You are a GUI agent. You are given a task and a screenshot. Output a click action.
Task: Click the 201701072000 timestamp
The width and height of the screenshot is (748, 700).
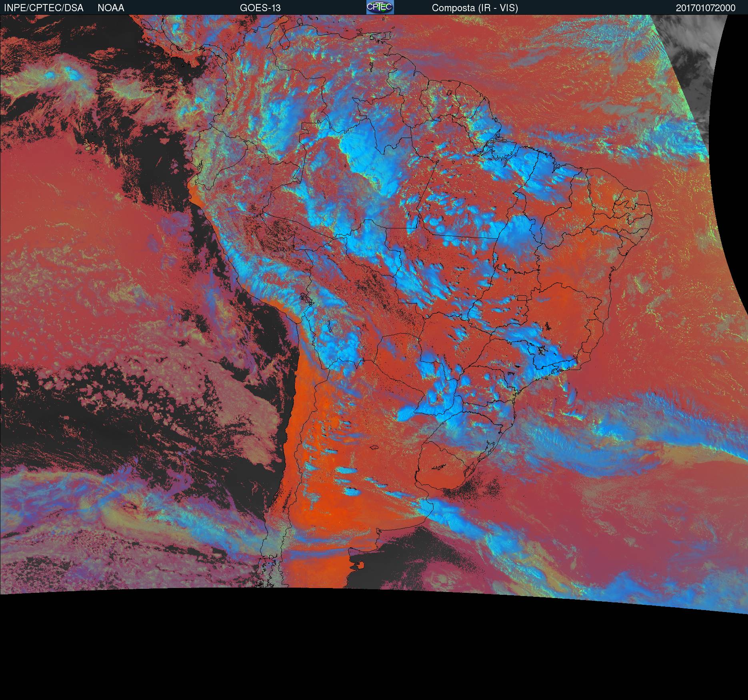coord(706,8)
